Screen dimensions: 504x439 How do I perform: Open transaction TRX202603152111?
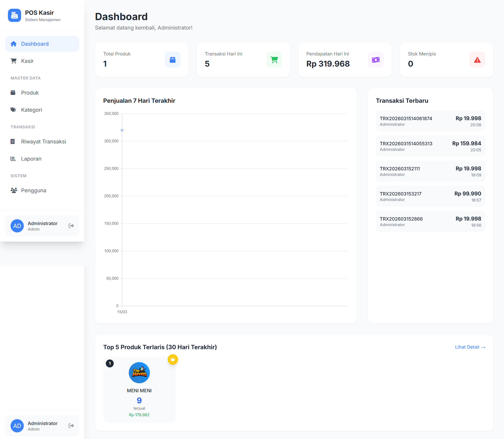430,171
